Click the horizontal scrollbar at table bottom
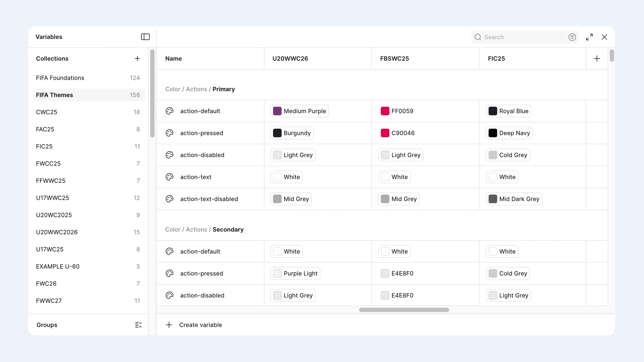The image size is (644, 362). 404,310
